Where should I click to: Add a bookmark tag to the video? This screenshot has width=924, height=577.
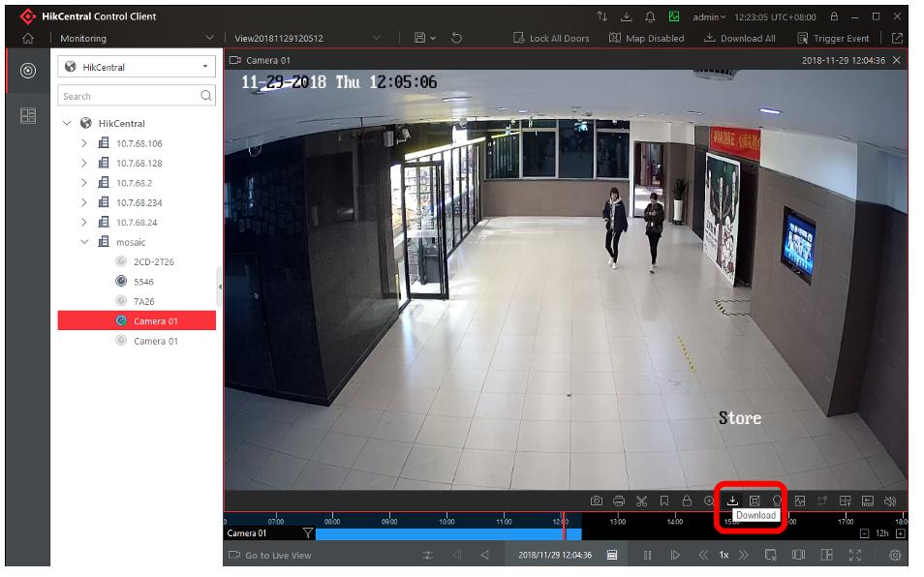pos(664,501)
